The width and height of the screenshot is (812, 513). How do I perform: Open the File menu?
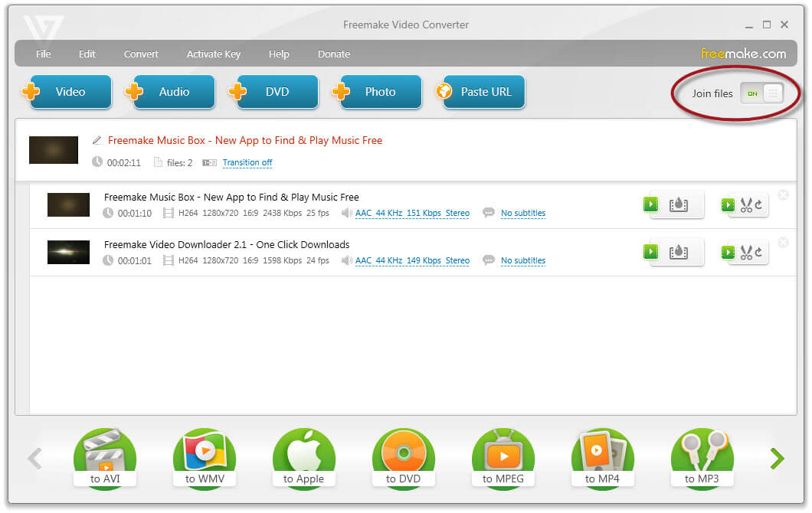(x=44, y=54)
